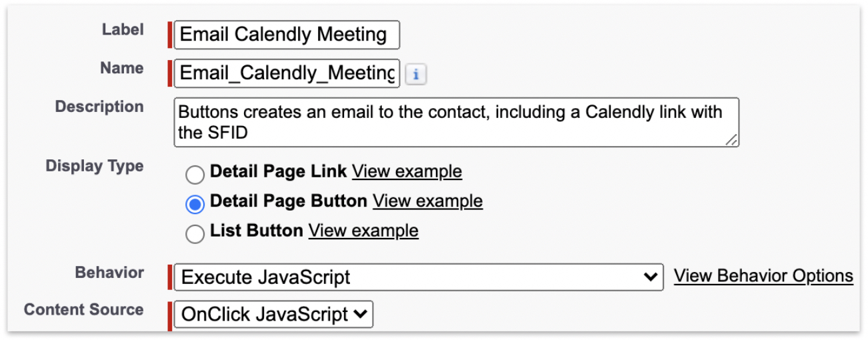Click the "Name" field caption

tap(121, 69)
